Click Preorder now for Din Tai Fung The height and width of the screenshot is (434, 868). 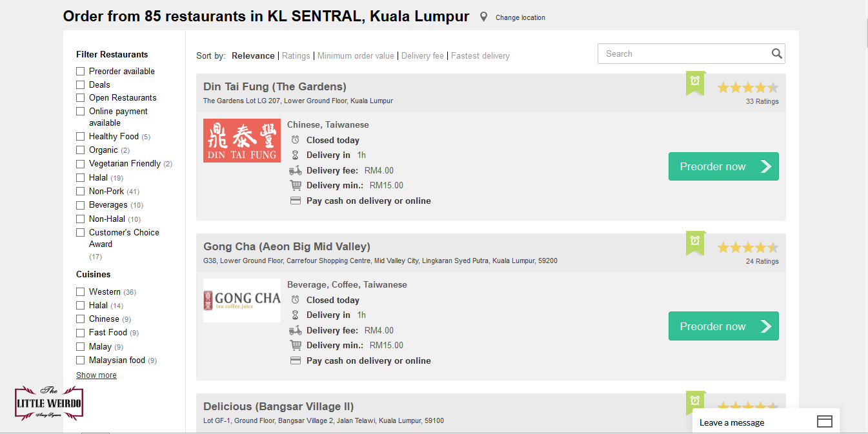point(723,166)
